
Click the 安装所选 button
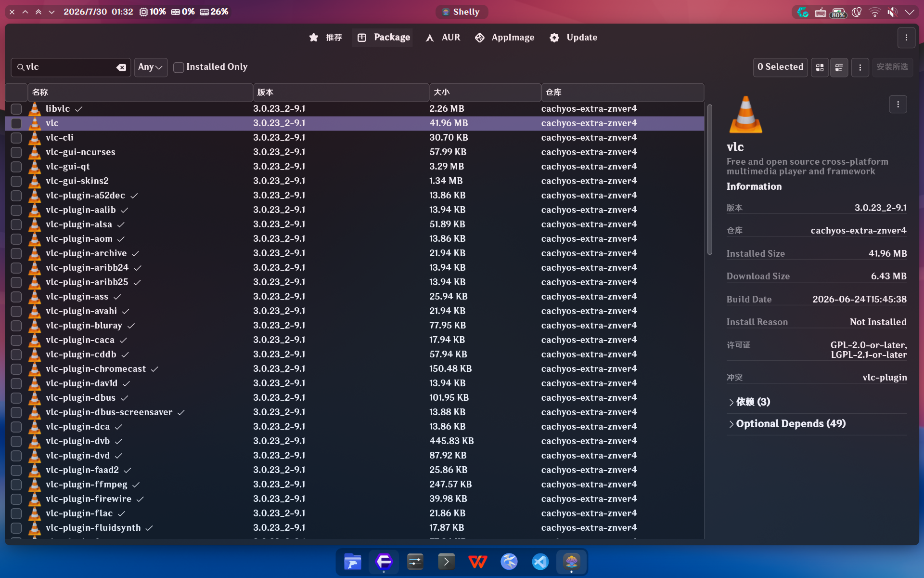pos(892,67)
